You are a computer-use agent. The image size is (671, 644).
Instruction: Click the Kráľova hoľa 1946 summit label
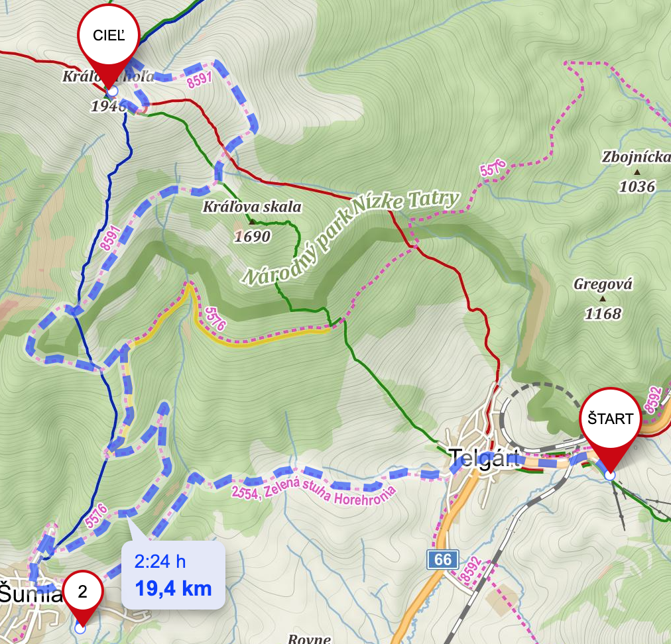click(108, 91)
